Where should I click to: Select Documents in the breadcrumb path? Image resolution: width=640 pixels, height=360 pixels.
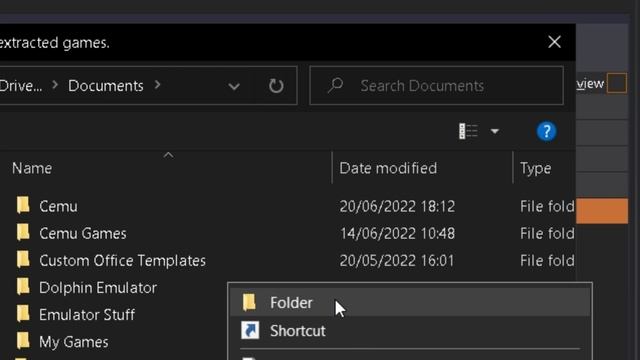(x=106, y=86)
